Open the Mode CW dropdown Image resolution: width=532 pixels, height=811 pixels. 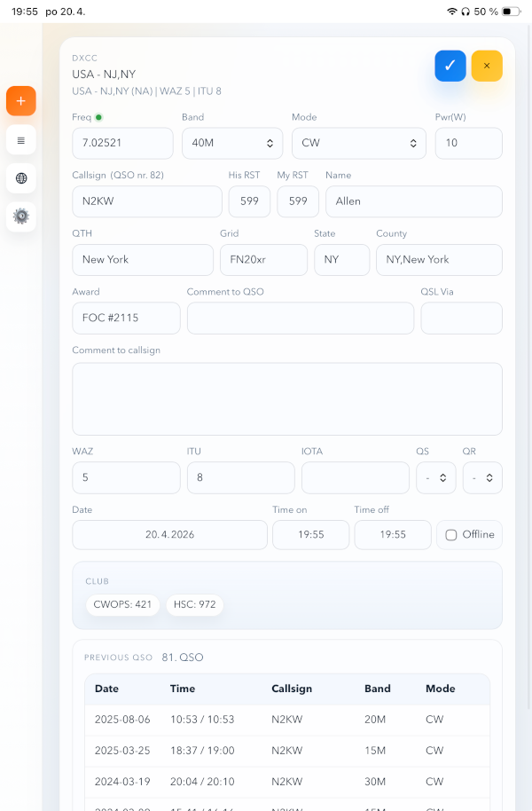(358, 144)
